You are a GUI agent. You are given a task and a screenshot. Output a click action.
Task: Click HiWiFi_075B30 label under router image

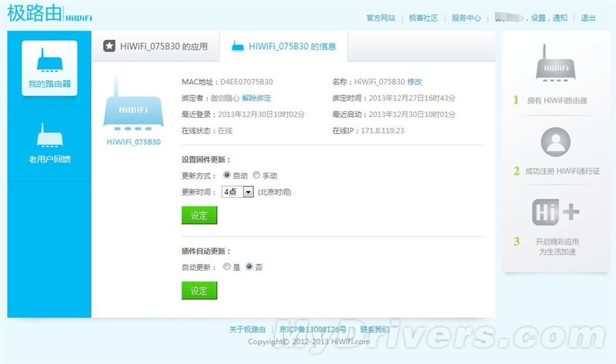coord(133,142)
